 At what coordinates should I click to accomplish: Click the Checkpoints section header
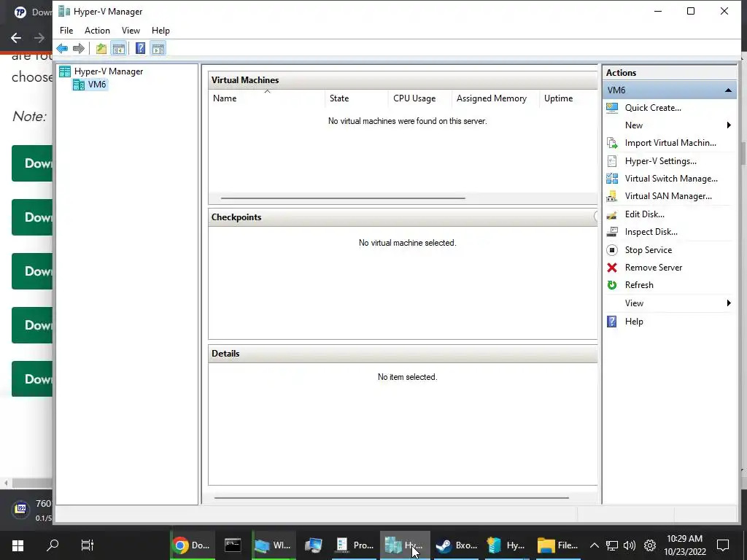pos(403,217)
